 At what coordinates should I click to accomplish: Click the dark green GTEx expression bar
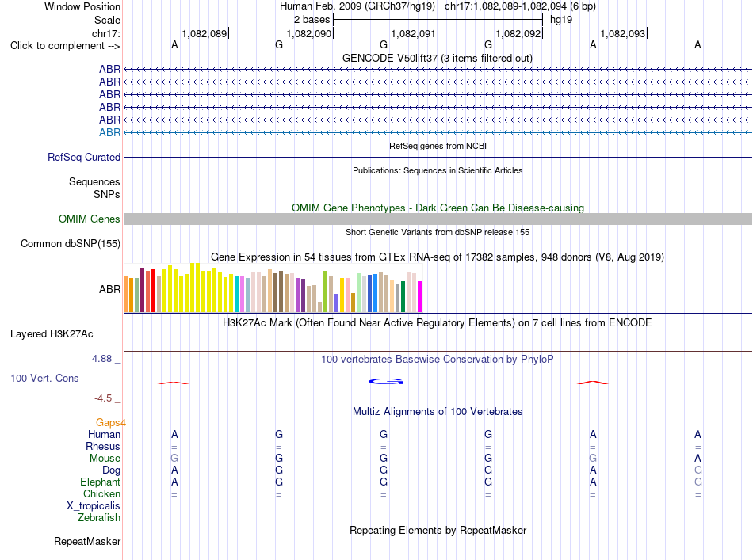[403, 296]
